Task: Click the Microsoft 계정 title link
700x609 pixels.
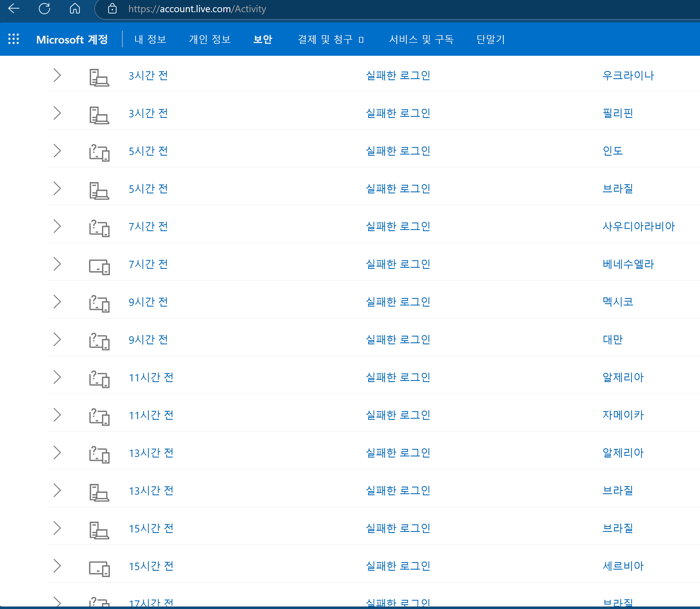Action: click(72, 39)
